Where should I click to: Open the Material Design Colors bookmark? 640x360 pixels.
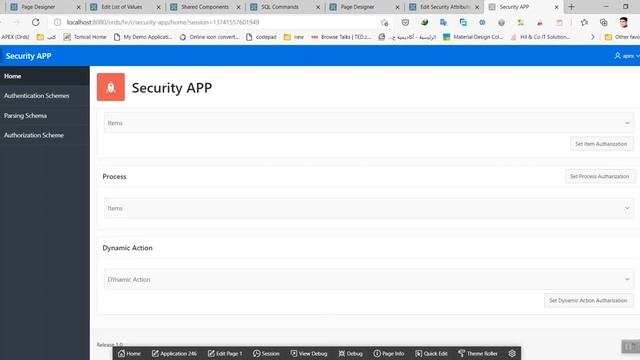pyautogui.click(x=473, y=37)
